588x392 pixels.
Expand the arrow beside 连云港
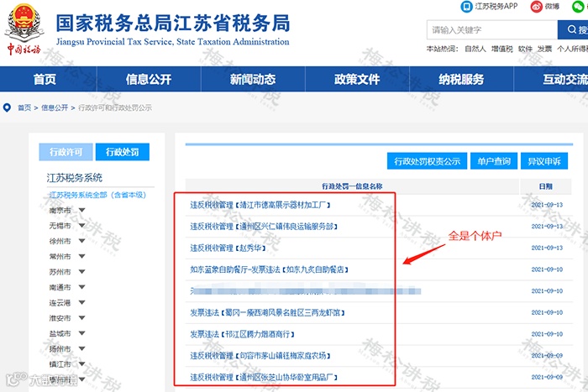point(81,302)
